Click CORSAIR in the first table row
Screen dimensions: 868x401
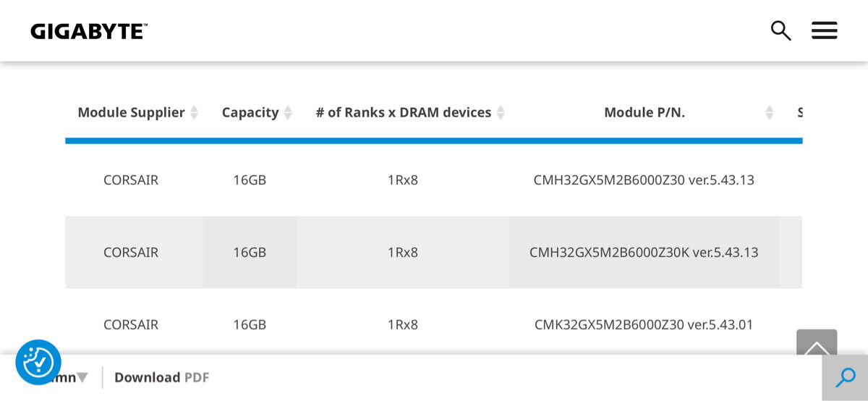(x=131, y=180)
